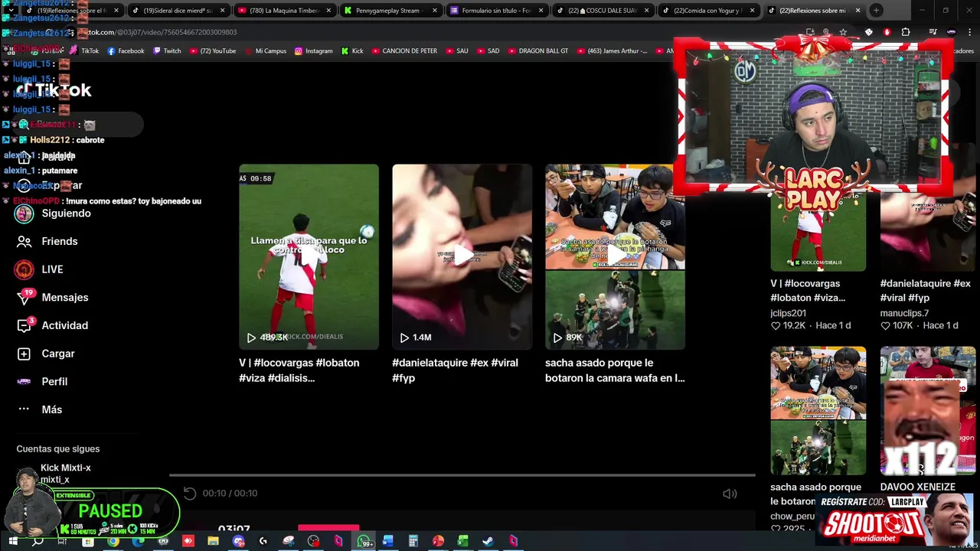The height and width of the screenshot is (551, 980).
Task: Switch to Formulario sin título tab
Action: tap(496, 11)
